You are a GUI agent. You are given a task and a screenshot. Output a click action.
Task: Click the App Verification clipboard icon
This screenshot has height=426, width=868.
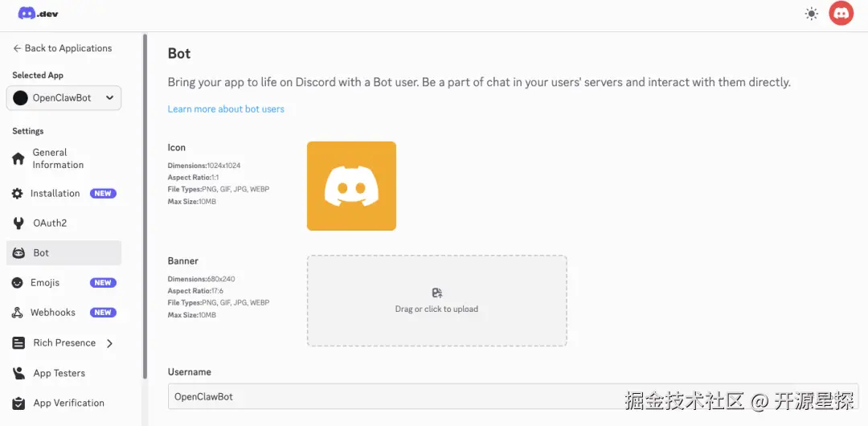[x=18, y=403]
